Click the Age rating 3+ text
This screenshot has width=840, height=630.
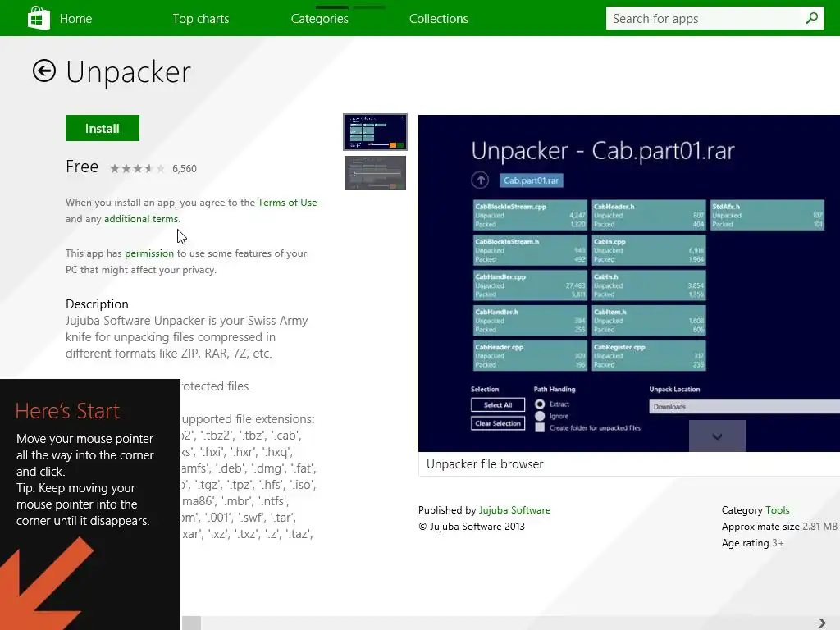pos(753,543)
